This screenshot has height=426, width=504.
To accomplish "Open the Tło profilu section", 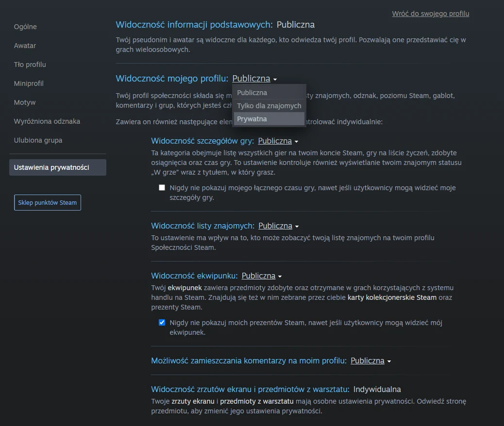I will click(30, 64).
